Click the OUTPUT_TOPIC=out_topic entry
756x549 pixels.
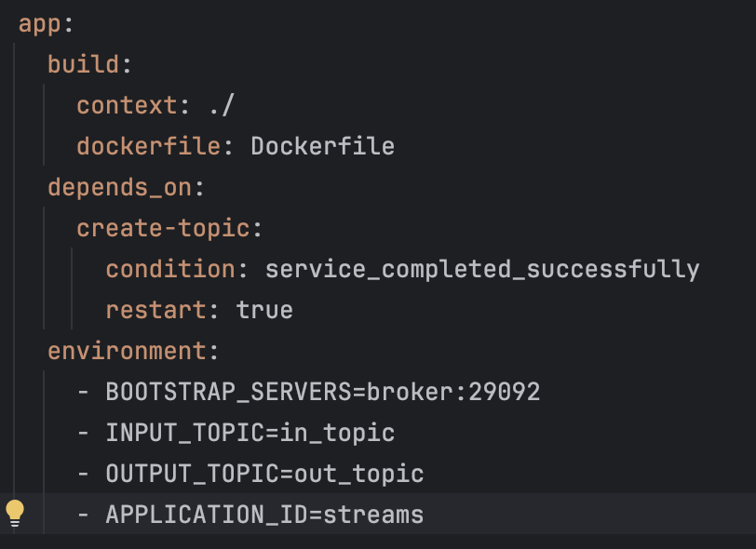click(x=264, y=474)
